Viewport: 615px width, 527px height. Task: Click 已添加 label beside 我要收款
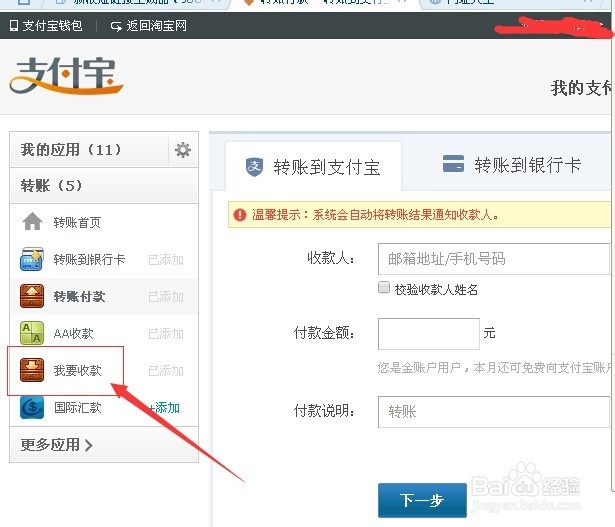pyautogui.click(x=166, y=371)
